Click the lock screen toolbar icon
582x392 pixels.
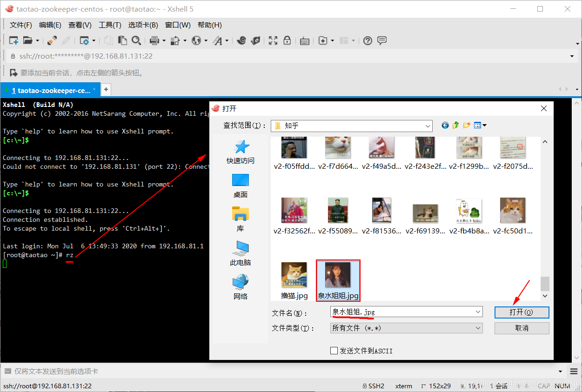tap(287, 40)
